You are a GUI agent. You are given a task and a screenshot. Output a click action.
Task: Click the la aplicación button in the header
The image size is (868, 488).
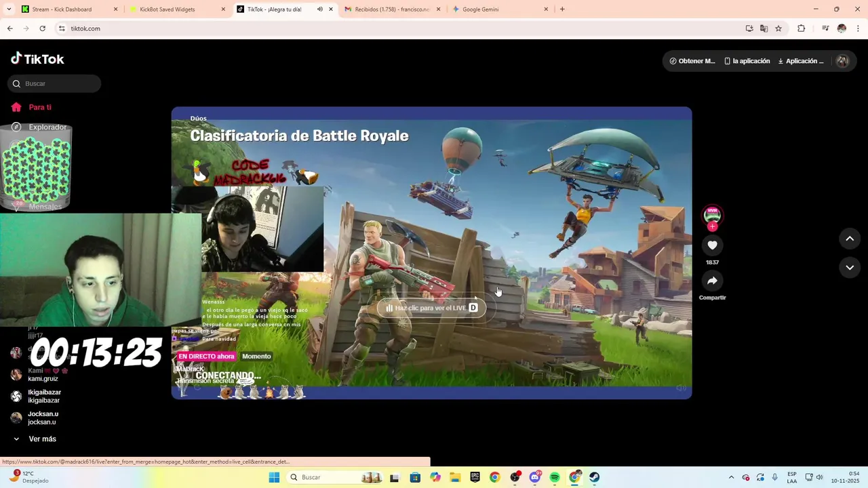click(x=747, y=61)
